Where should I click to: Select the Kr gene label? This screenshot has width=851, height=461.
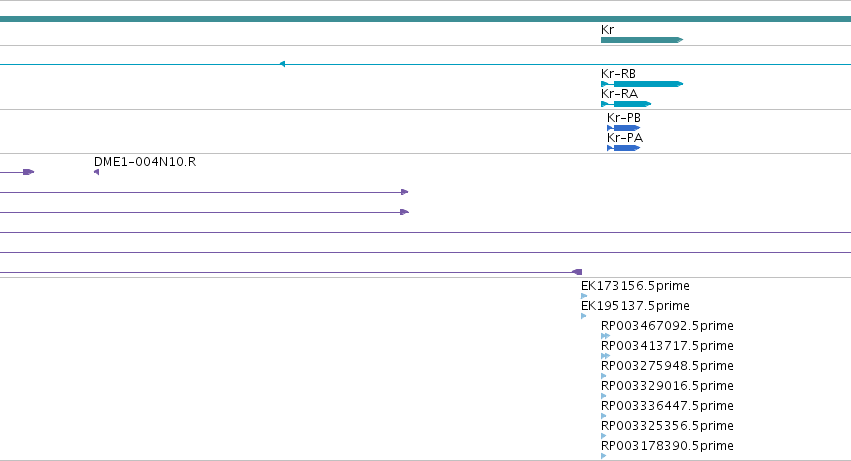click(607, 29)
